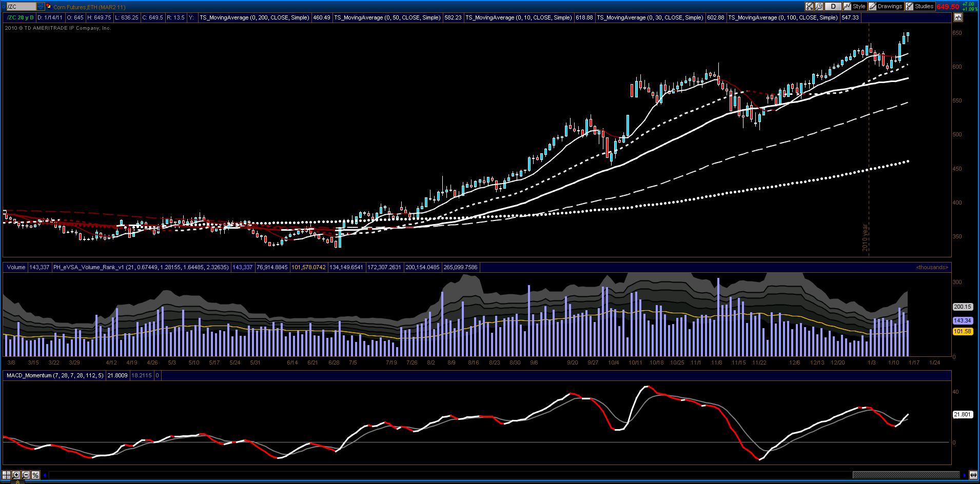The width and height of the screenshot is (980, 484).
Task: Click the 101.58 volume axis tag
Action: pyautogui.click(x=963, y=332)
